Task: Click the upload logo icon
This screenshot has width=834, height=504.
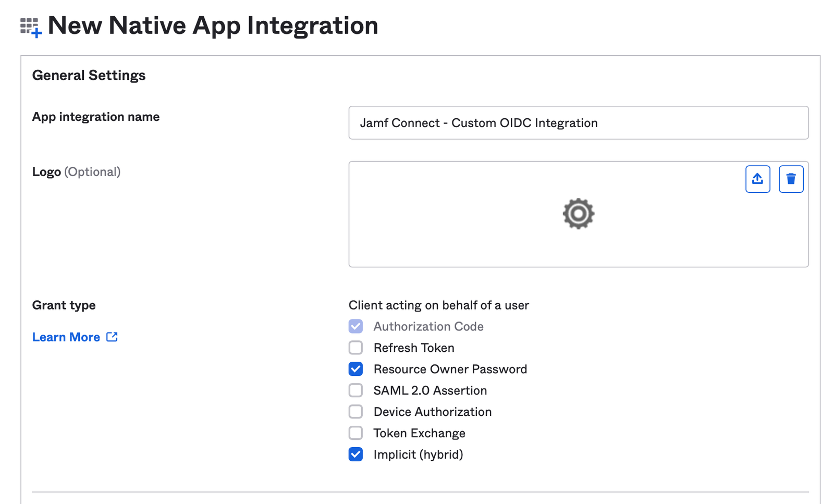Action: pos(757,179)
